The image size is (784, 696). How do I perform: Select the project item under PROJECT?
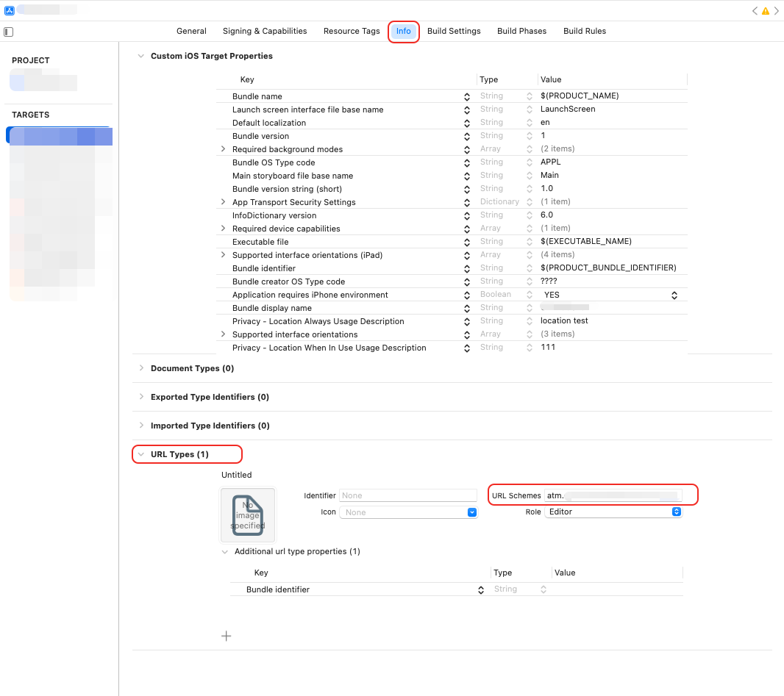pos(43,81)
